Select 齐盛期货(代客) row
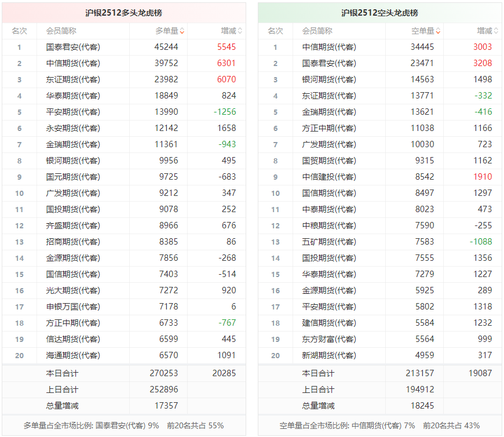The width and height of the screenshot is (504, 437). (x=124, y=225)
